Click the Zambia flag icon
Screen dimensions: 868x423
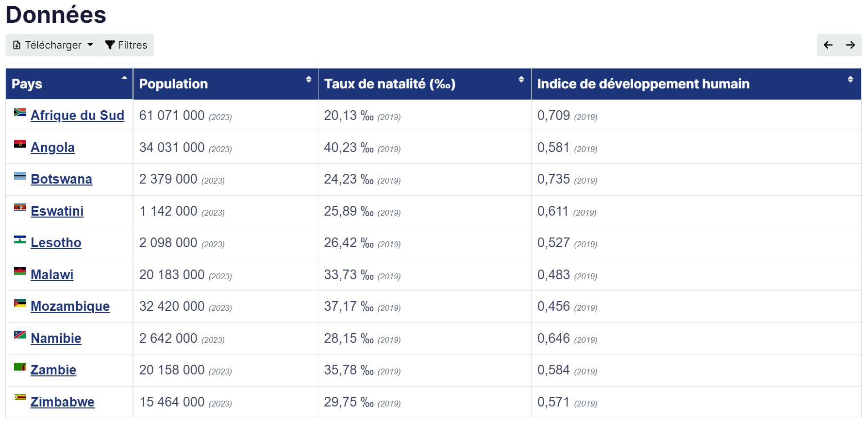point(20,367)
